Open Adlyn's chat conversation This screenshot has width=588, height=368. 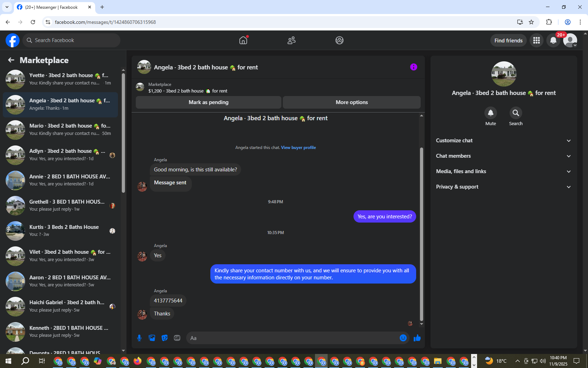[x=61, y=155]
